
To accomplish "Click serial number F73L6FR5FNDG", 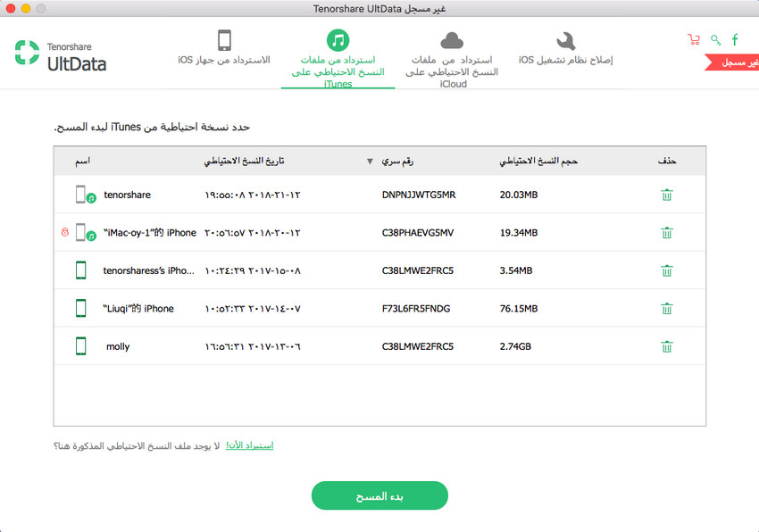I will tap(416, 308).
